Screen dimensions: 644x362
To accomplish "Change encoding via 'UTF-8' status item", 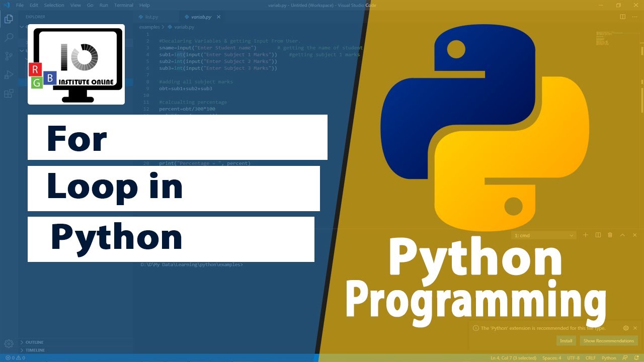I will (574, 358).
